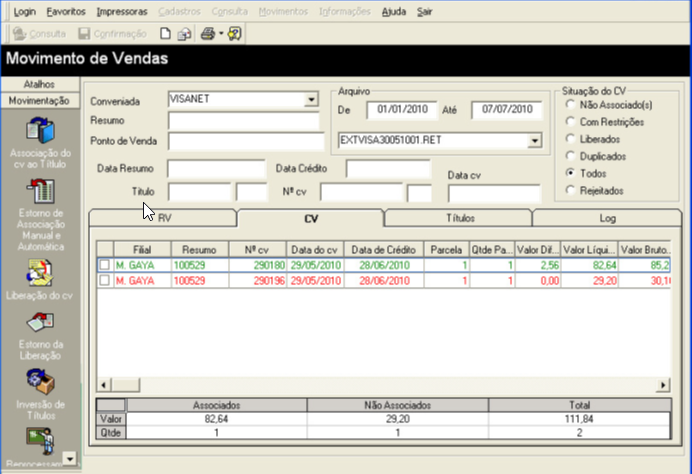Viewport: 692px width, 474px height.
Task: Check the box for cv row 290196
Action: pyautogui.click(x=105, y=280)
